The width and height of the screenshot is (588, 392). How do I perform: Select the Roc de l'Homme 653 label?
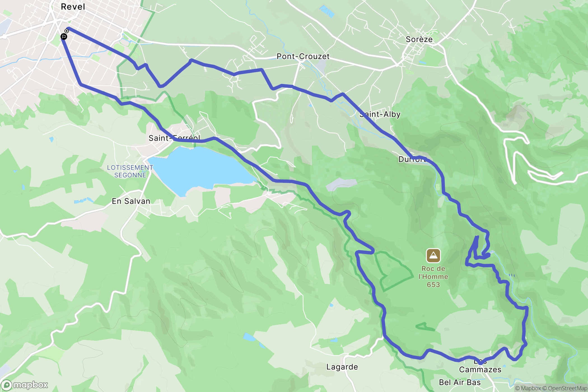tap(433, 277)
